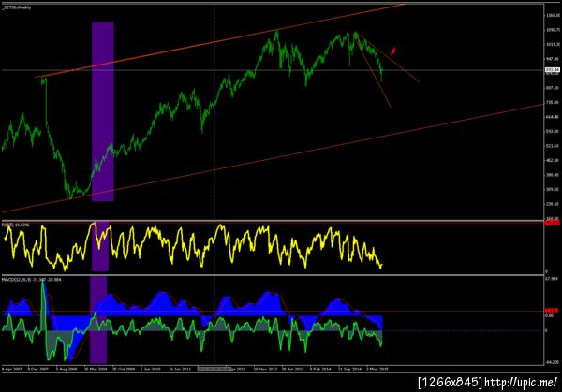Select the purple rectangle on the price chart
The width and height of the screenshot is (562, 392).
pyautogui.click(x=103, y=112)
